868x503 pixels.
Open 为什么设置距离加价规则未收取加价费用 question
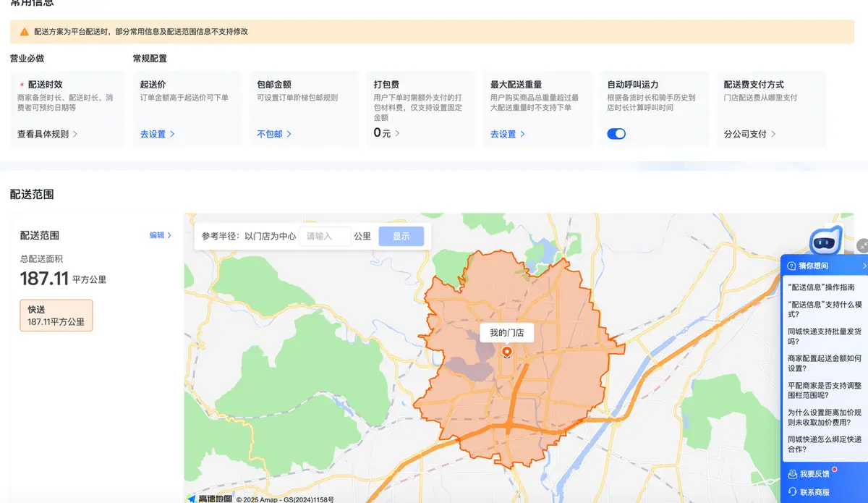pyautogui.click(x=825, y=418)
